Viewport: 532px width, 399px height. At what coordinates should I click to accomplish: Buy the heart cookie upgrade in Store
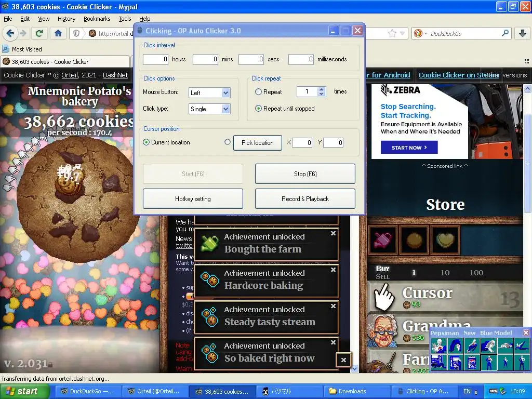445,240
